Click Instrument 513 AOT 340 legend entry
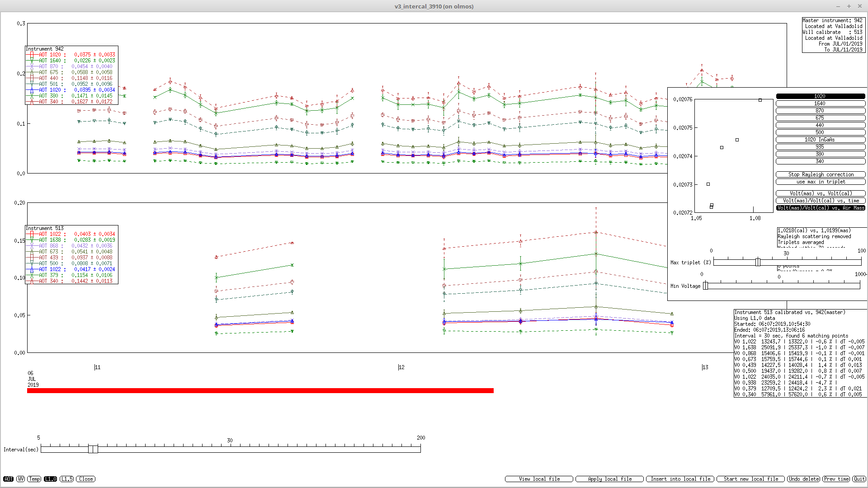This screenshot has width=868, height=488. coord(71,281)
